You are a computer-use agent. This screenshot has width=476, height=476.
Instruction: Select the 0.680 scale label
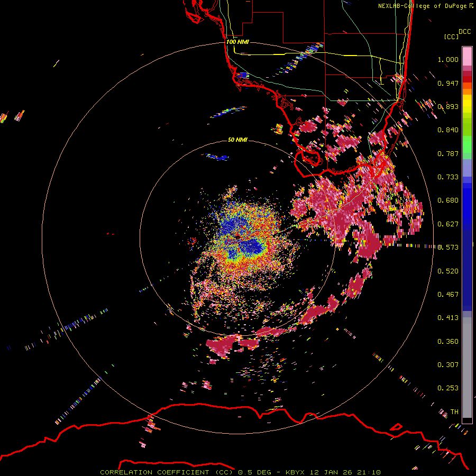pos(448,200)
